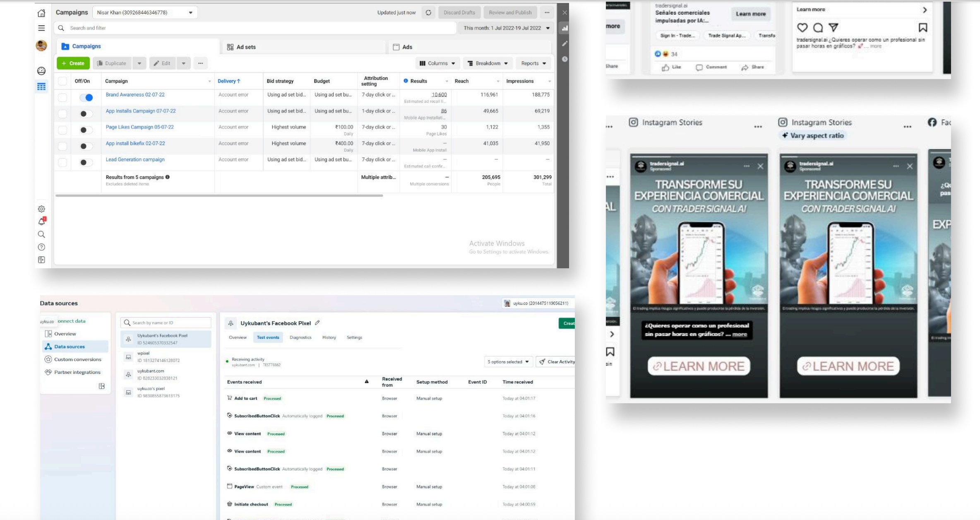Open the hamburger menu in Ads Manager sidebar
Image resolution: width=980 pixels, height=520 pixels.
pos(41,28)
